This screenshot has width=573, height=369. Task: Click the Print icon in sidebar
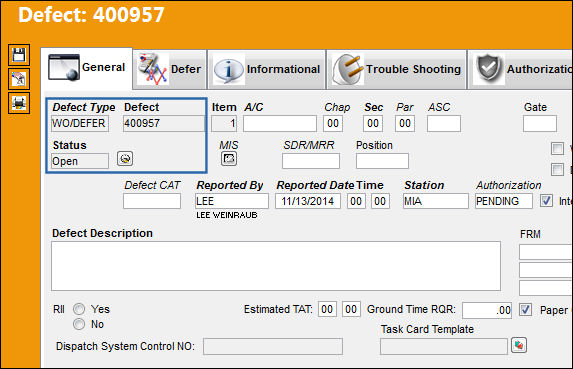pyautogui.click(x=19, y=103)
